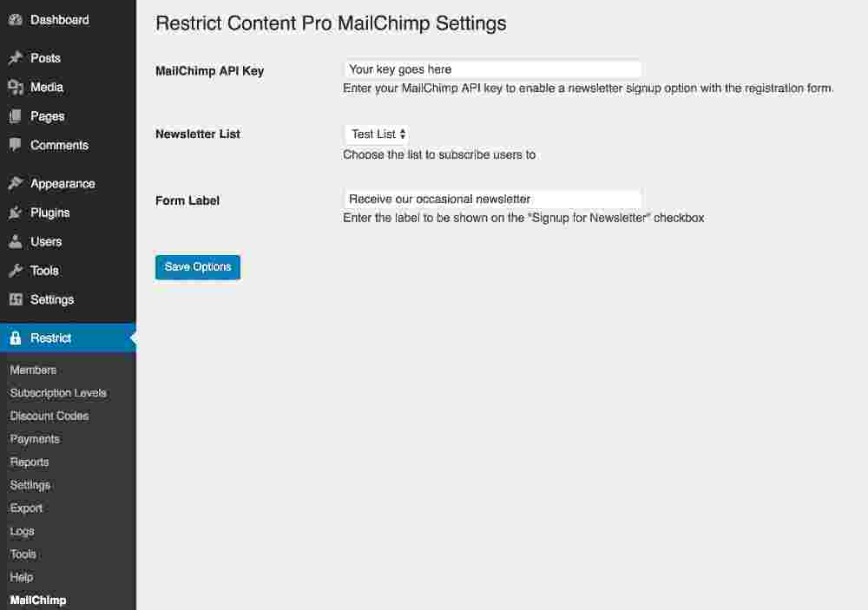
Task: Click the Settings sliders icon
Action: click(16, 299)
